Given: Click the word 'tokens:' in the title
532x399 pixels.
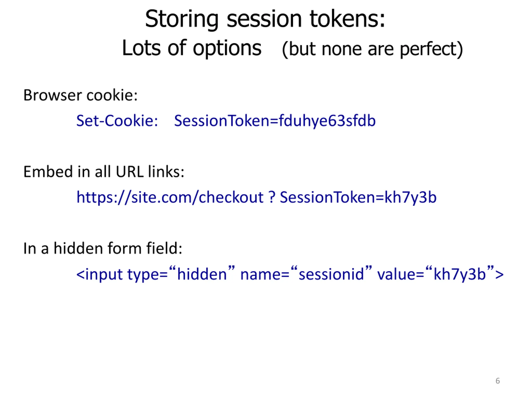Looking at the screenshot, I should (x=347, y=19).
